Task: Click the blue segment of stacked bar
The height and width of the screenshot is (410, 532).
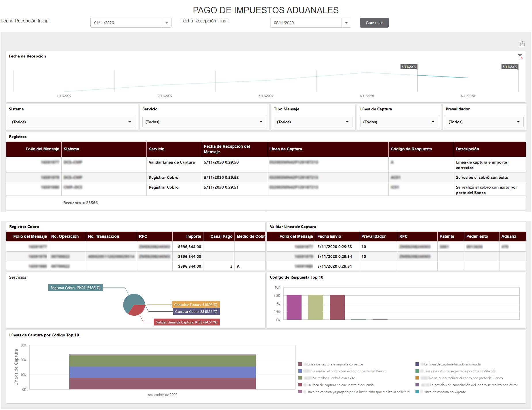Action: coord(163,372)
